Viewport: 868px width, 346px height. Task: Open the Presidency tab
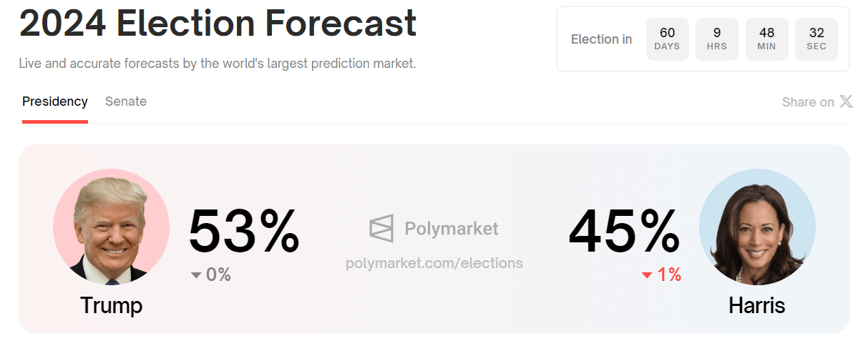pyautogui.click(x=55, y=102)
